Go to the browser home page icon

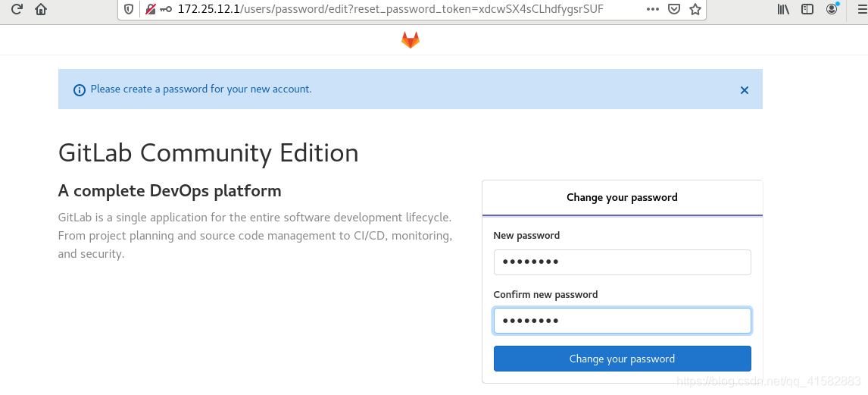pyautogui.click(x=40, y=9)
